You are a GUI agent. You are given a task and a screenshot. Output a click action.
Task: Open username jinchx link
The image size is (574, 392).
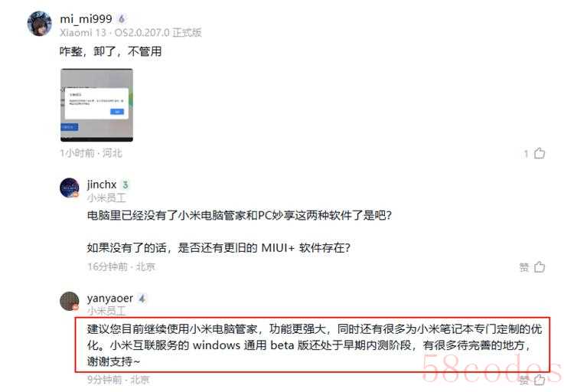click(x=102, y=185)
